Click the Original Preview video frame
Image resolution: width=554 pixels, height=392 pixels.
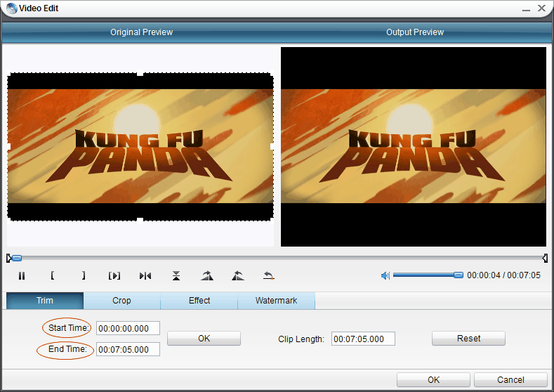140,146
